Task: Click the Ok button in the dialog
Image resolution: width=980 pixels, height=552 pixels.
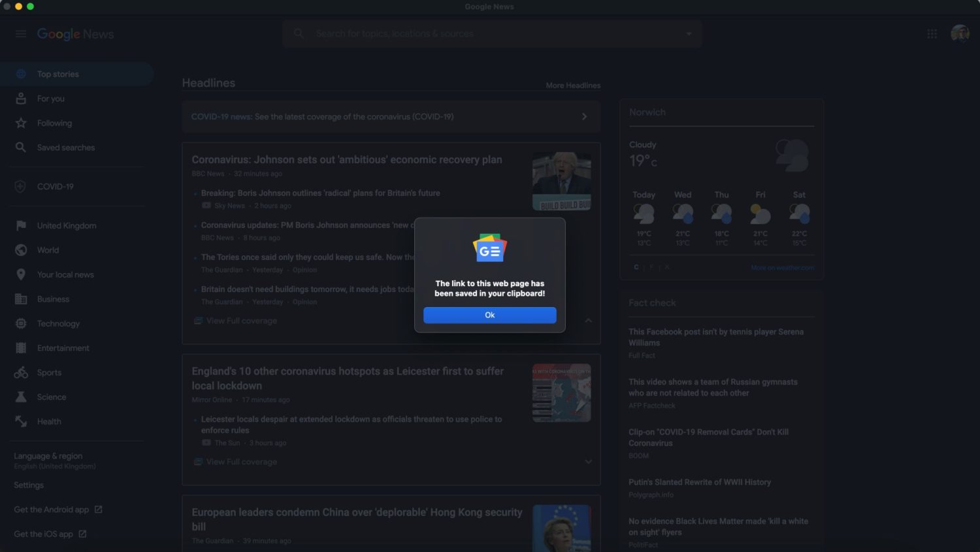Action: pyautogui.click(x=489, y=315)
